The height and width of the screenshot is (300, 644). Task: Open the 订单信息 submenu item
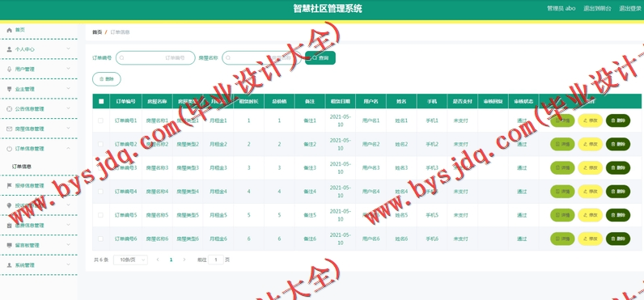pos(22,167)
